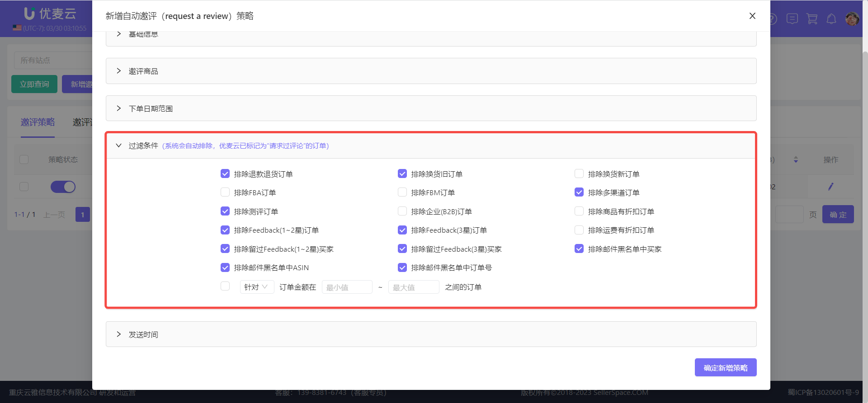
Task: Open the message chat icon in header
Action: (792, 19)
